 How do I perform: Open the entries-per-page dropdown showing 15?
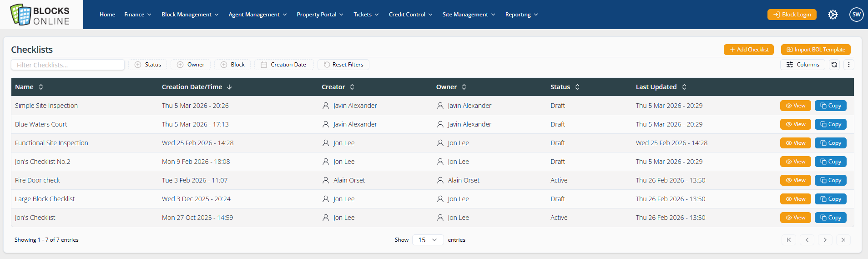(x=428, y=240)
